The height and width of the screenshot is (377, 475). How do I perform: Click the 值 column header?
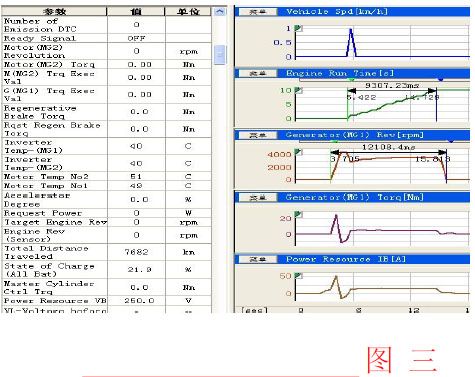coord(136,12)
